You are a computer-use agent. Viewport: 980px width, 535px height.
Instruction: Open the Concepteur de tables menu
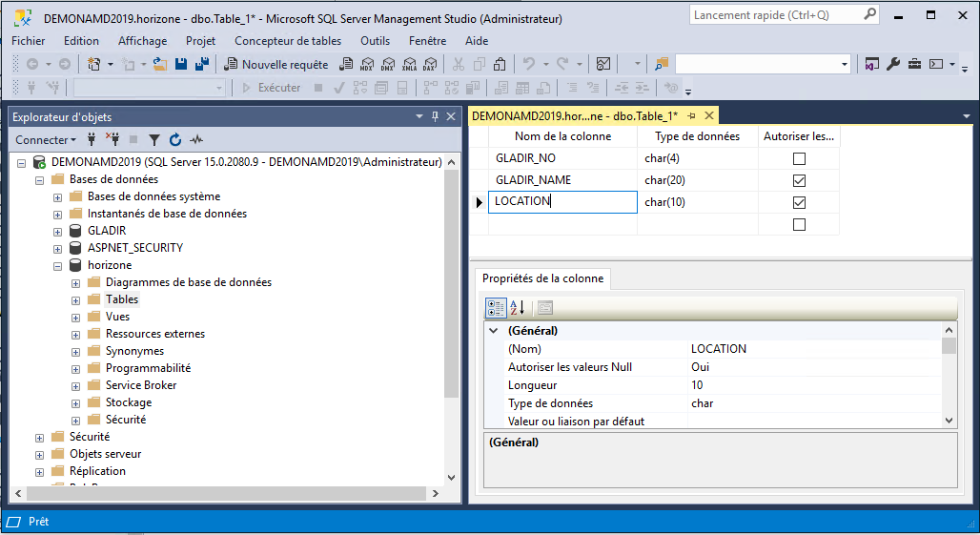pos(287,41)
